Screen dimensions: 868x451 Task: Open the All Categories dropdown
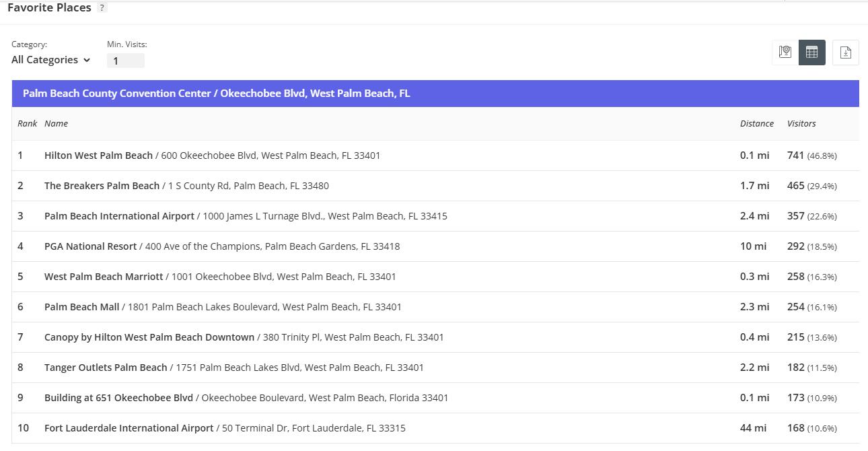pyautogui.click(x=51, y=60)
